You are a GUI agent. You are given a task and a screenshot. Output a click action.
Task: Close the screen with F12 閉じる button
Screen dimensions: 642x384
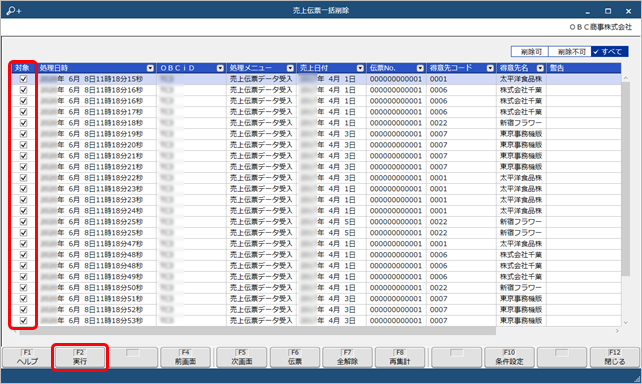pyautogui.click(x=615, y=357)
